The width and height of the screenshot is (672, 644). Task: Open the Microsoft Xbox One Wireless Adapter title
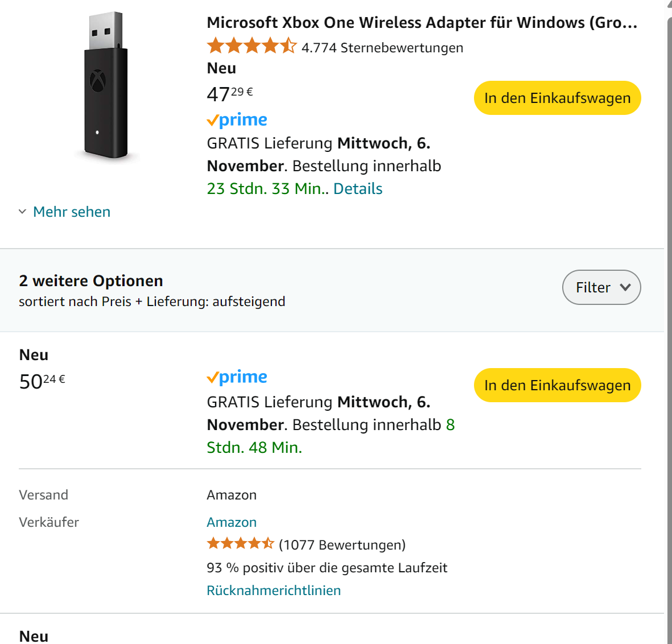click(422, 23)
